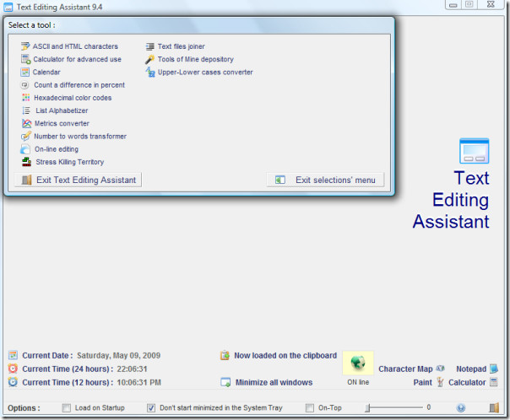Screen dimensions: 510x420
Task: Click the calendar icon beside Current Date
Action: 13,355
